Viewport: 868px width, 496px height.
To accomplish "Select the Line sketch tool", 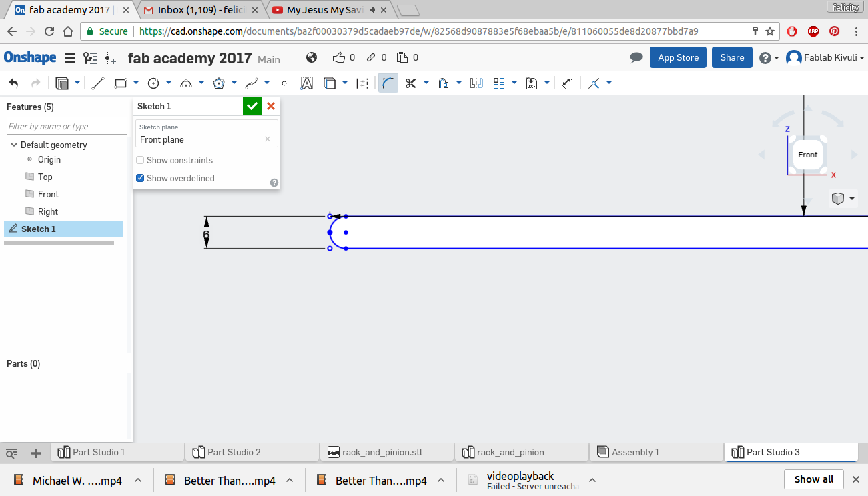I will pyautogui.click(x=98, y=83).
